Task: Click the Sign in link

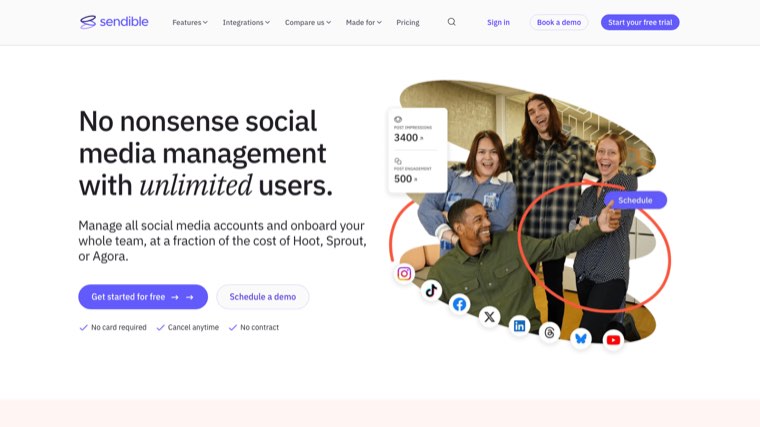Action: click(498, 22)
